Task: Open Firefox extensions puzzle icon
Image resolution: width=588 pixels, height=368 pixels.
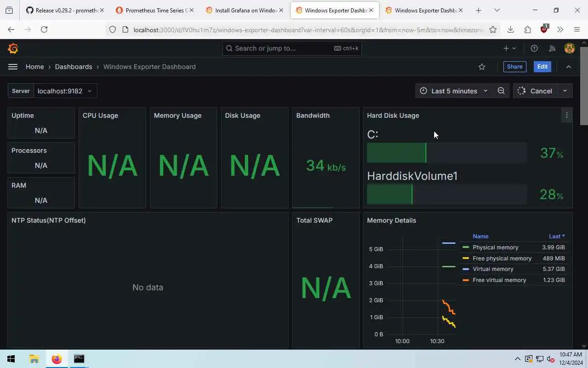Action: tap(527, 29)
